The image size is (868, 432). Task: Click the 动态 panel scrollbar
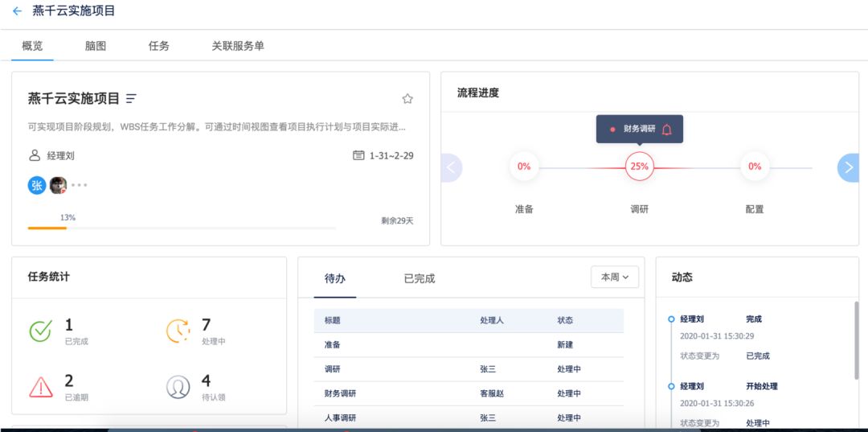[855, 338]
